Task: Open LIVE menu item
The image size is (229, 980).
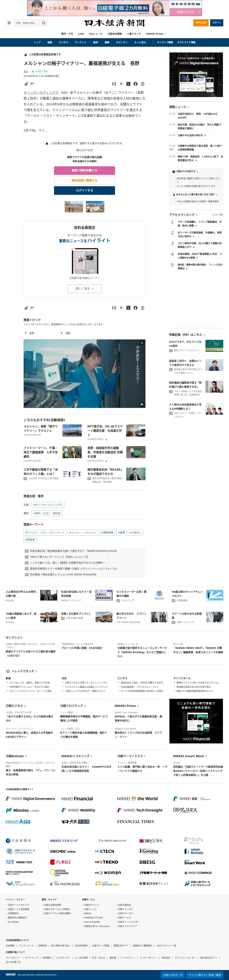Action: (x=81, y=34)
